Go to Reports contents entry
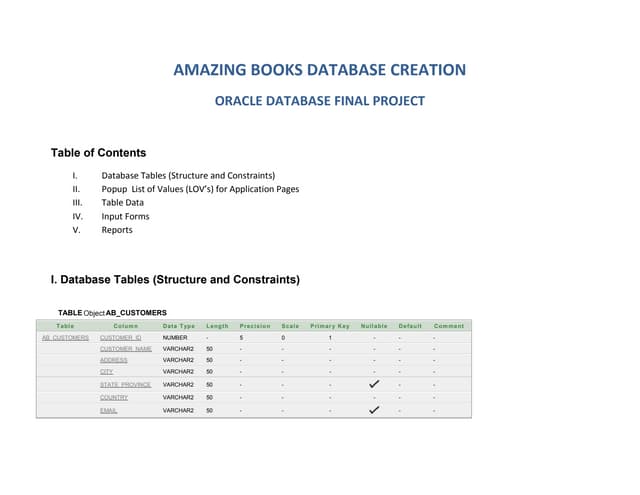Viewport: 640px width, 495px height. [x=117, y=230]
